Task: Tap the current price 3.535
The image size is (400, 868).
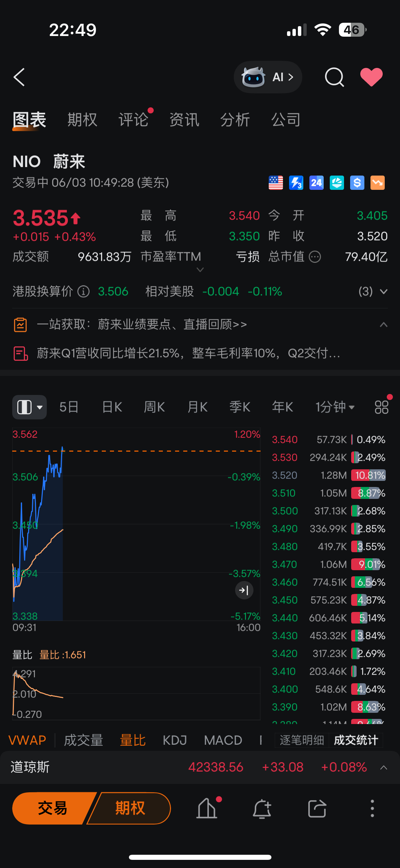Action: point(41,218)
